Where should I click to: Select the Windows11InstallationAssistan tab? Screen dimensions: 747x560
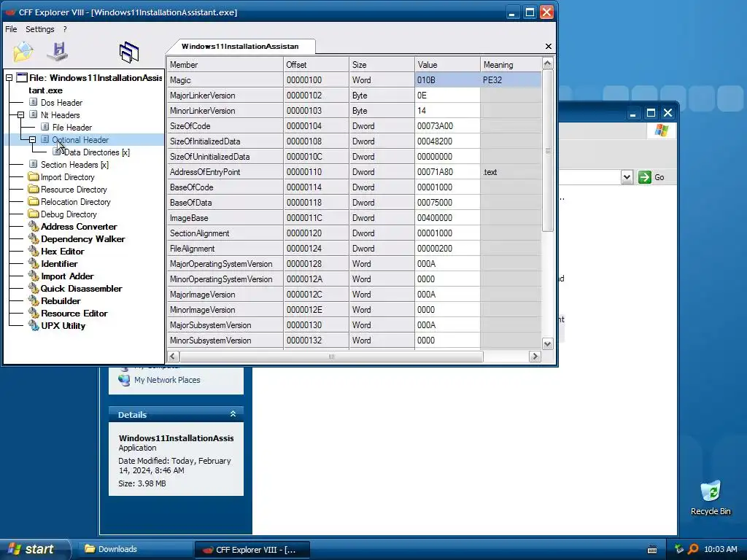(x=240, y=46)
